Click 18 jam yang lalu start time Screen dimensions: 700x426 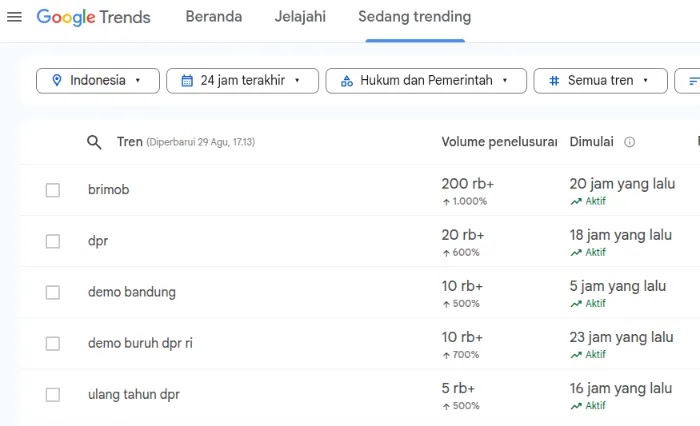[x=621, y=235]
